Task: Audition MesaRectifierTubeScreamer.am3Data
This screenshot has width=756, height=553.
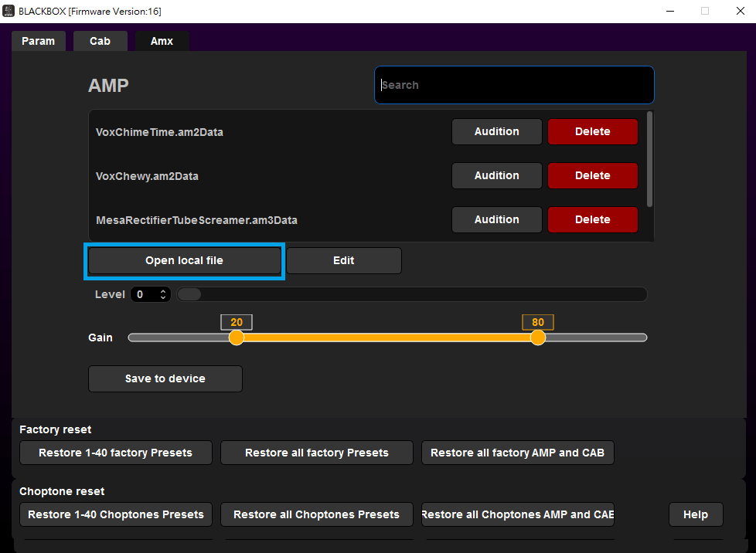Action: [496, 219]
